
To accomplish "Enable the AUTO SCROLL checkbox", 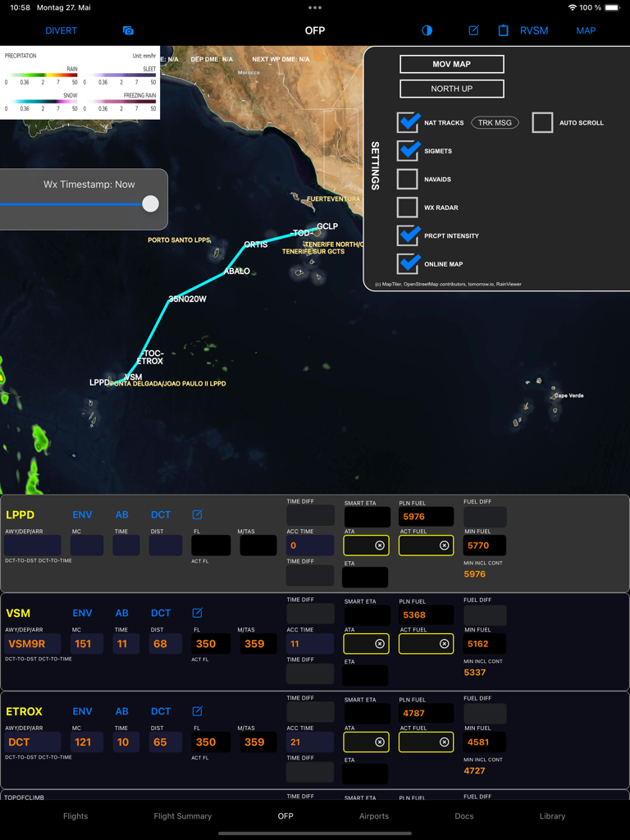I will [542, 123].
